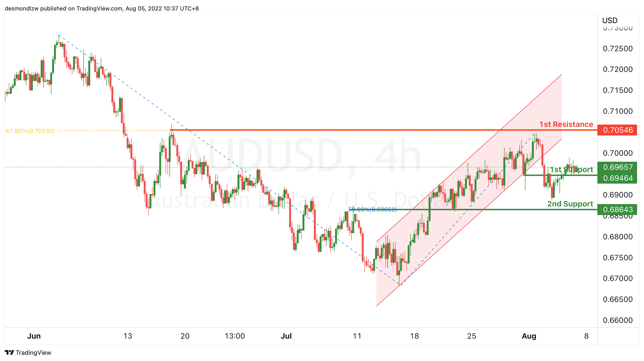Select the 2nd Support text label
644x361 pixels.
pos(570,204)
